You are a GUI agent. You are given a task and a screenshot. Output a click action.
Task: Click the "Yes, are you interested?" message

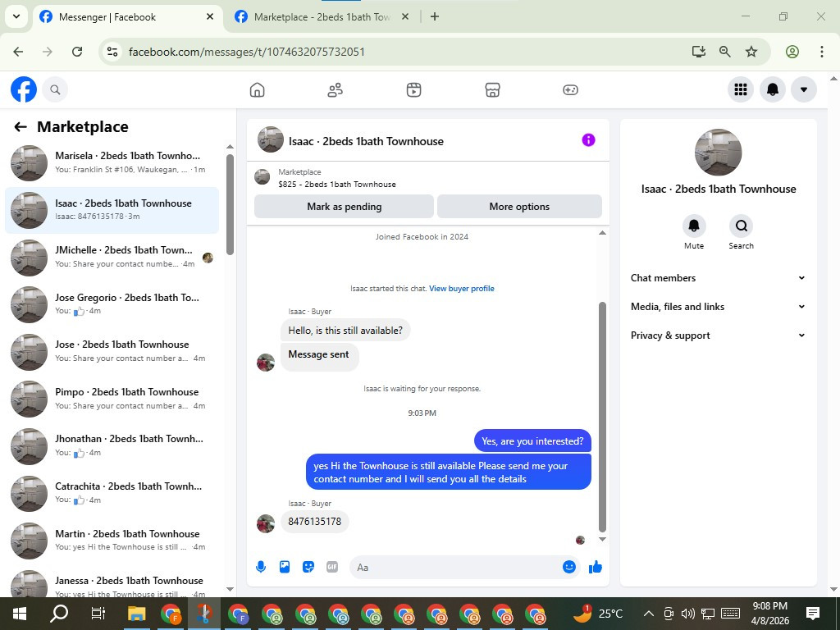pos(532,441)
